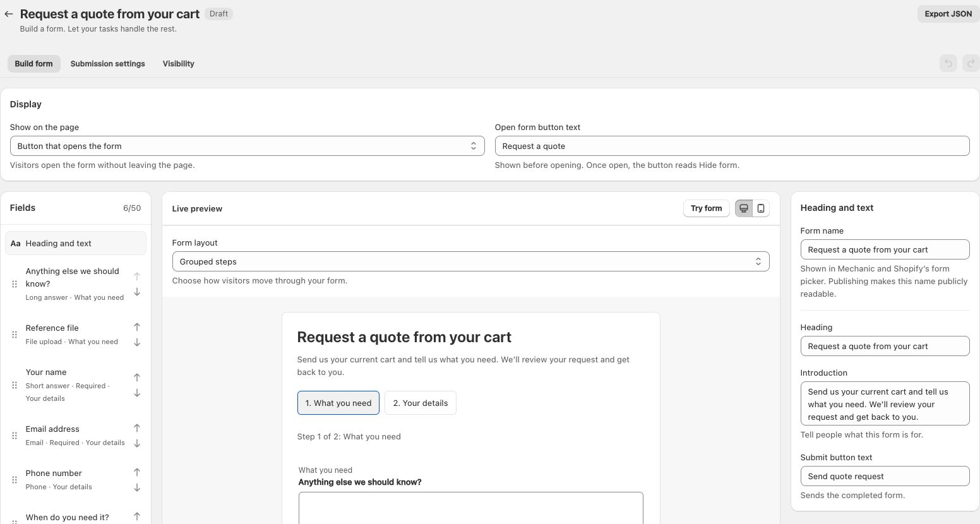
Task: Click the 'Open form button text' input
Action: (732, 146)
